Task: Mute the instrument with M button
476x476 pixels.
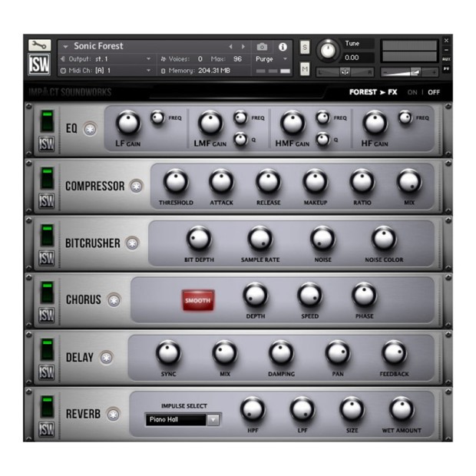Action: tap(305, 70)
